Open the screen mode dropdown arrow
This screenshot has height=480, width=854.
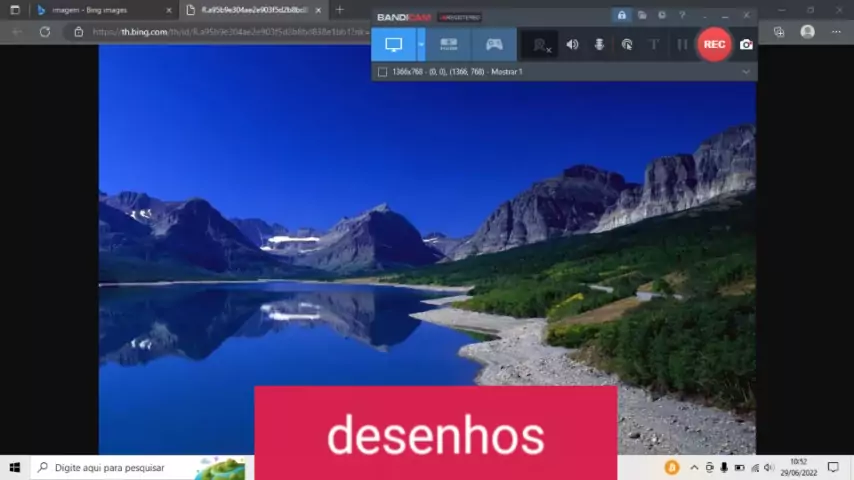(x=421, y=45)
